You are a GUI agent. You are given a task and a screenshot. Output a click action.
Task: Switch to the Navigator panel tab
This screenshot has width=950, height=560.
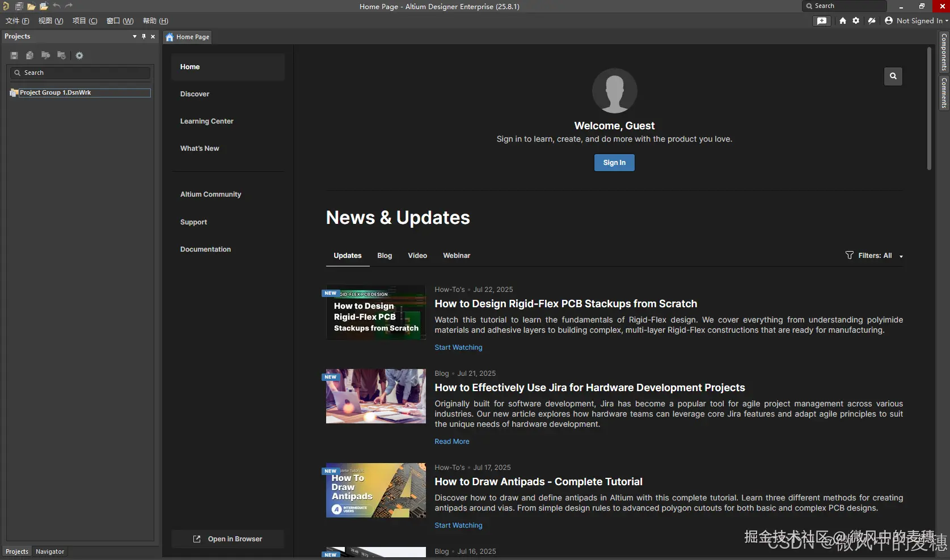[x=50, y=551]
